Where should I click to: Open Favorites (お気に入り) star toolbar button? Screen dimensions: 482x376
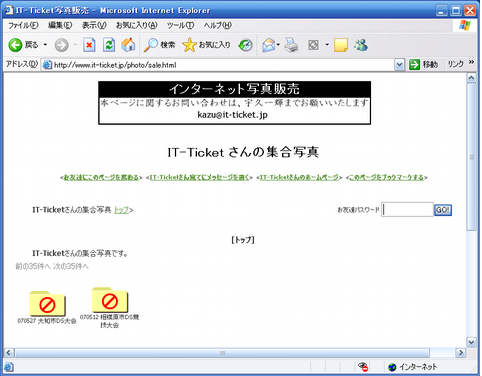point(206,45)
